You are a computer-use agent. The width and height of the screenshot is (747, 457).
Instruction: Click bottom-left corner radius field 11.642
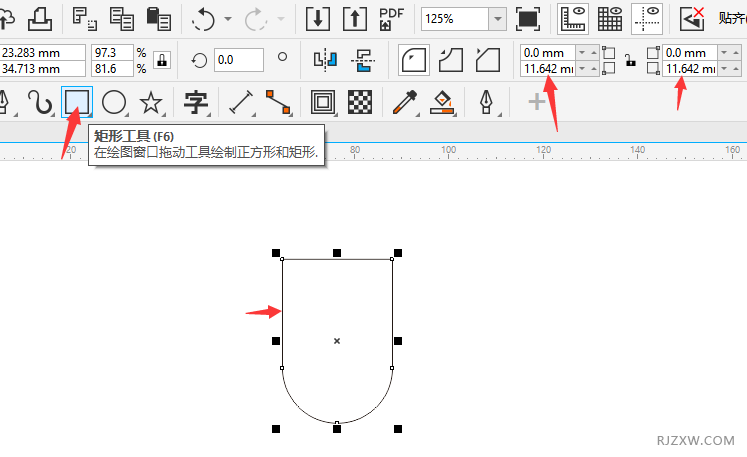[x=548, y=69]
